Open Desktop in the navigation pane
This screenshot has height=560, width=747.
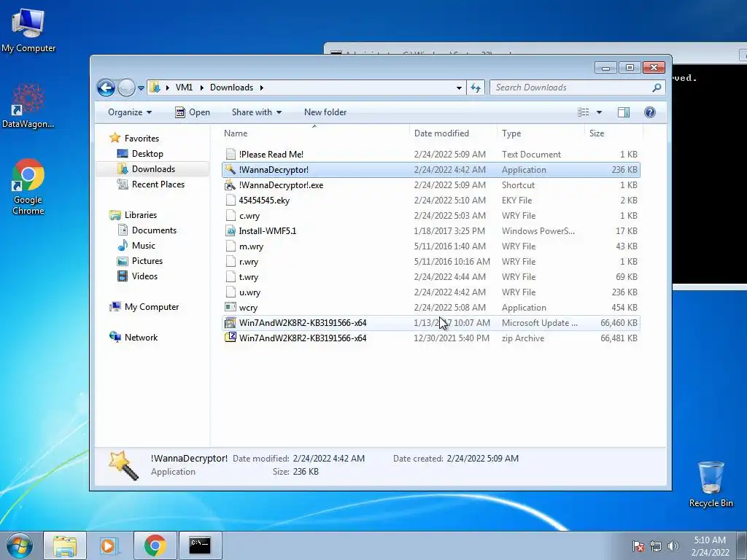147,154
